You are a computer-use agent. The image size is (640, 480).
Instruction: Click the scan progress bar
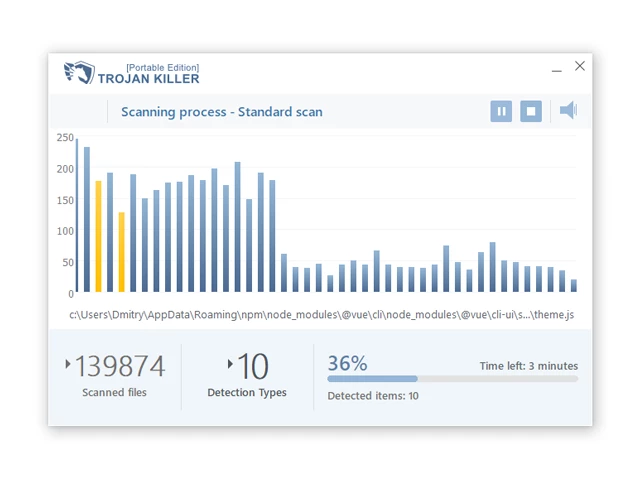pyautogui.click(x=452, y=379)
